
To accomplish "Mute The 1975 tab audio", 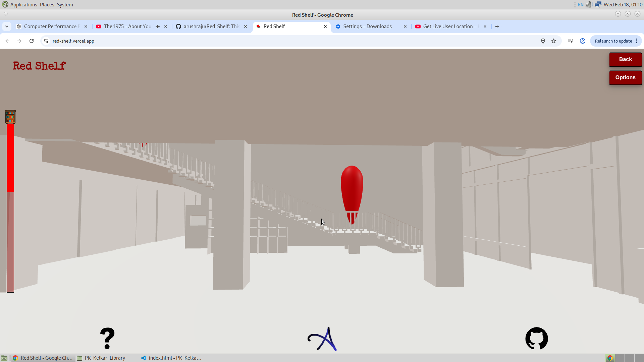I will click(x=158, y=26).
